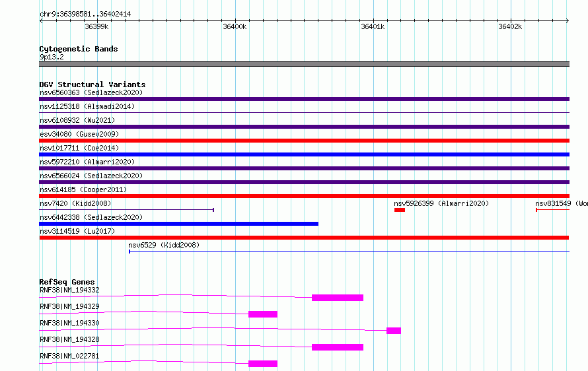Click the nsv1017711 (Coe2014) label
Viewport: 588px width, 371px height.
pyautogui.click(x=79, y=148)
